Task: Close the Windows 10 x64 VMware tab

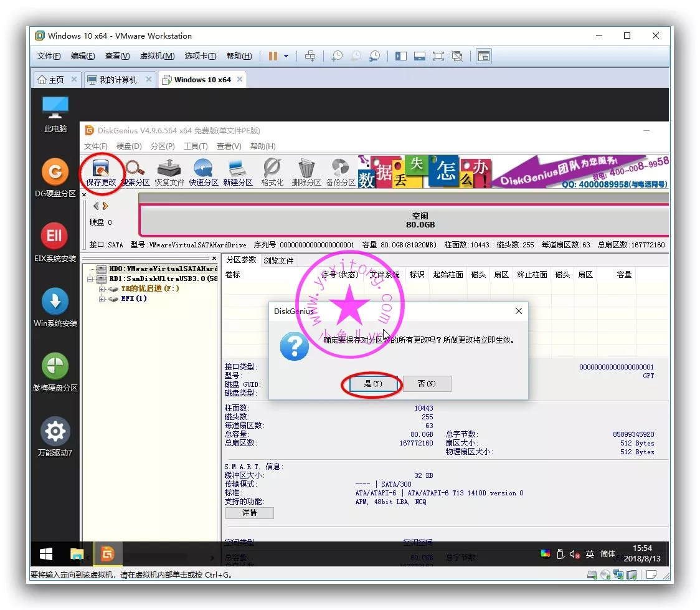Action: pos(240,79)
